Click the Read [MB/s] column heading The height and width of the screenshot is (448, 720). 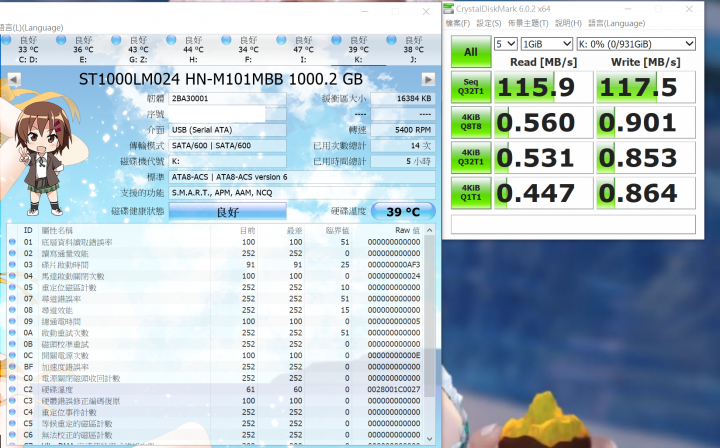(544, 62)
